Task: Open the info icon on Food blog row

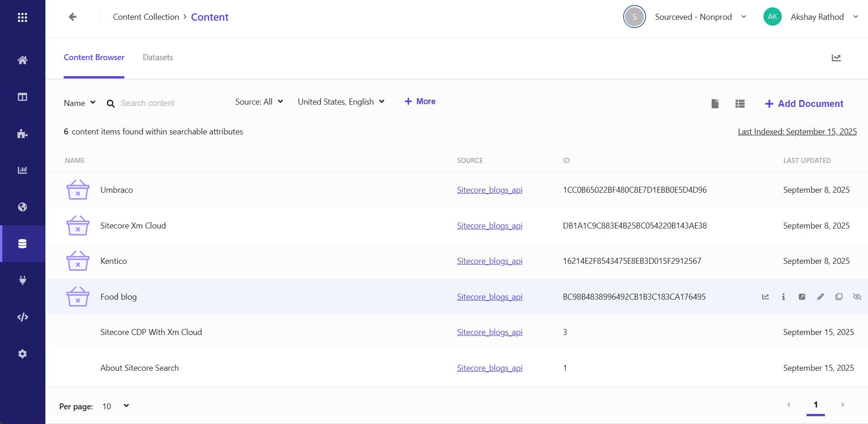Action: tap(783, 297)
